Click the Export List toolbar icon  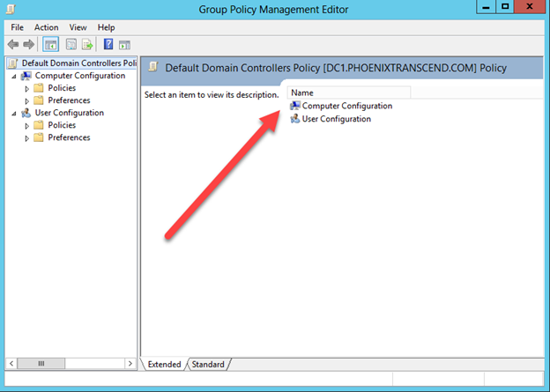[x=87, y=44]
